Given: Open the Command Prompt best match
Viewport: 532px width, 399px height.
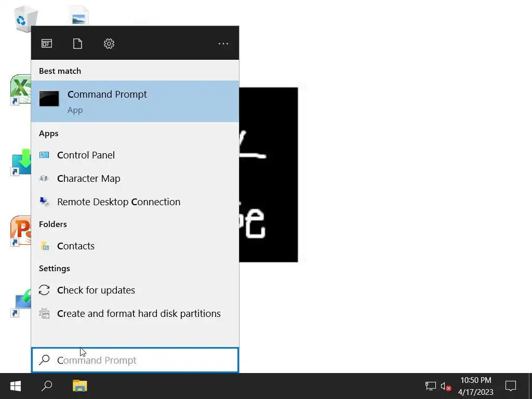Looking at the screenshot, I should coord(135,101).
